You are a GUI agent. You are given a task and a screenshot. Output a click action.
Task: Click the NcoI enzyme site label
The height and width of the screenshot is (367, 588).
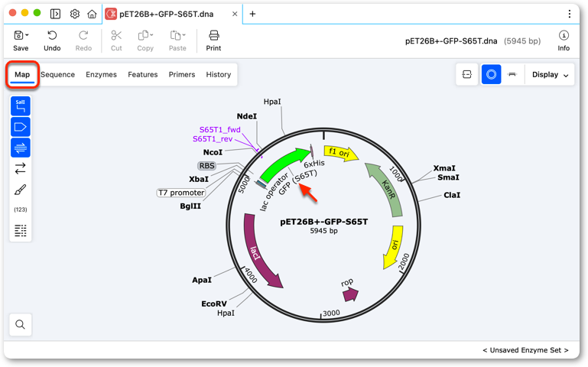click(x=213, y=153)
